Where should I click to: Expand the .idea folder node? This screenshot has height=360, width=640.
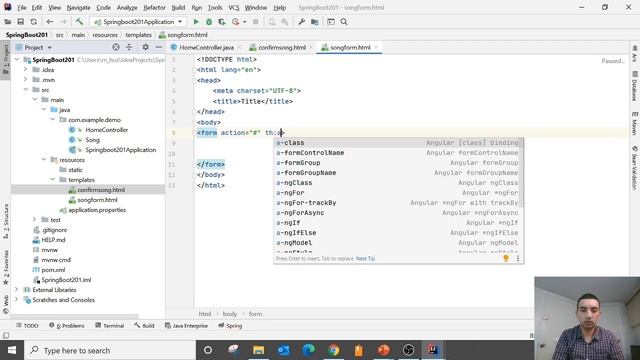[x=26, y=70]
